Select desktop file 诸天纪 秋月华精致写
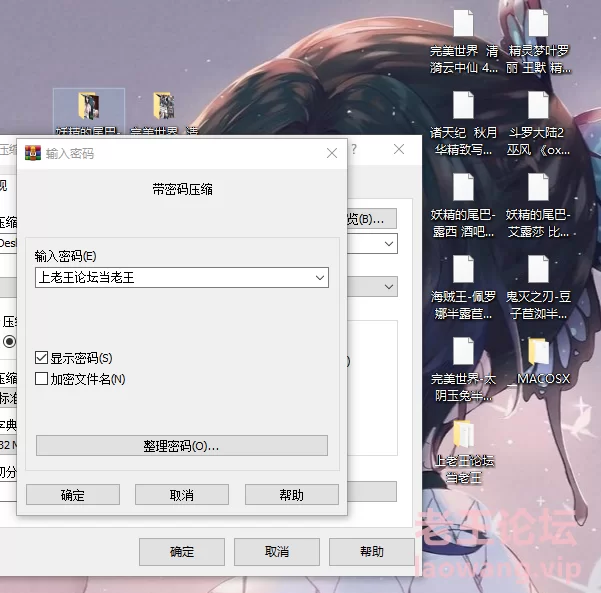601x593 pixels. click(463, 123)
